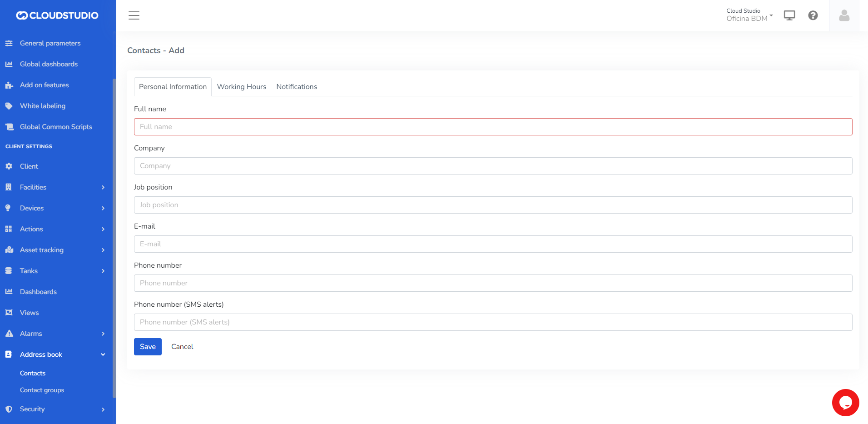The image size is (868, 424).
Task: Focus the Full name input field
Action: pos(493,127)
